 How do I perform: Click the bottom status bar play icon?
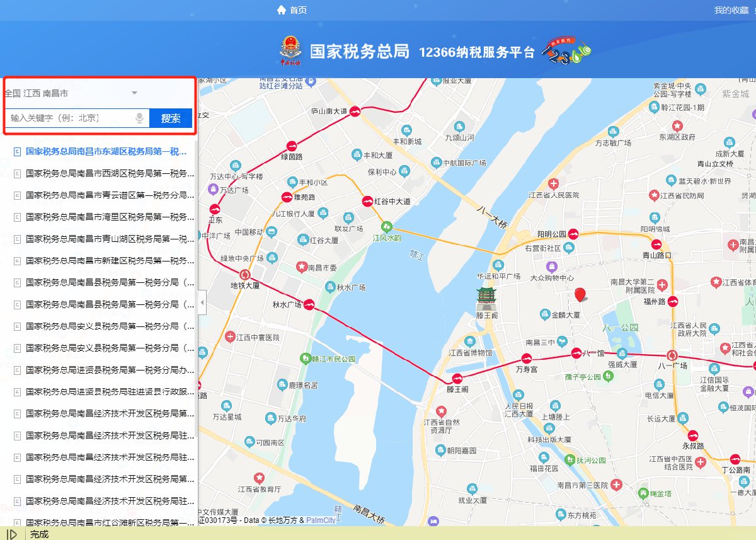coord(12,534)
